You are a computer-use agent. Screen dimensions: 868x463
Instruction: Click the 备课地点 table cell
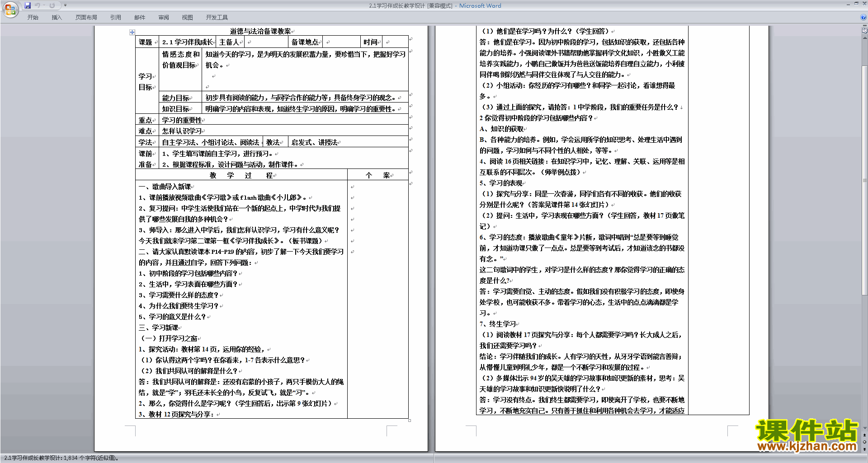click(x=305, y=42)
